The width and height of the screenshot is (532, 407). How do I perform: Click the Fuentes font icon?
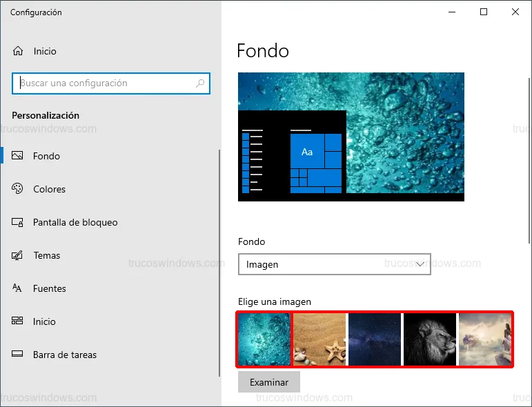pos(18,288)
